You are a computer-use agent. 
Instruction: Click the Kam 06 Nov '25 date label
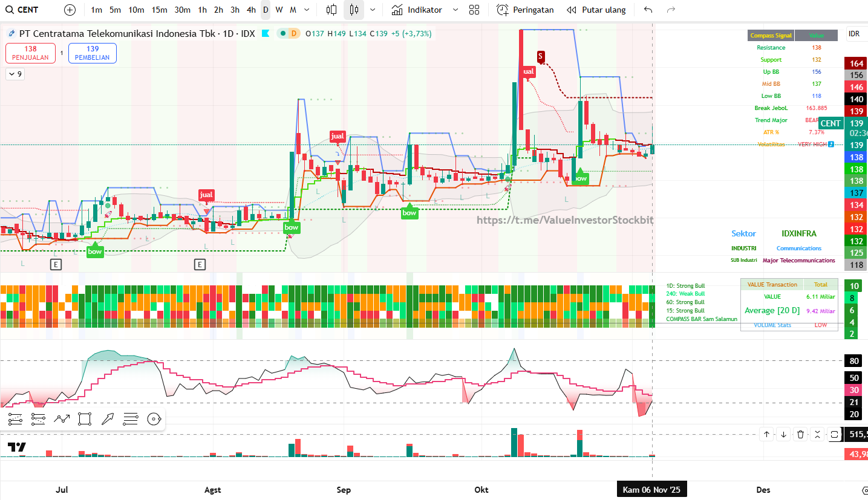pos(651,490)
